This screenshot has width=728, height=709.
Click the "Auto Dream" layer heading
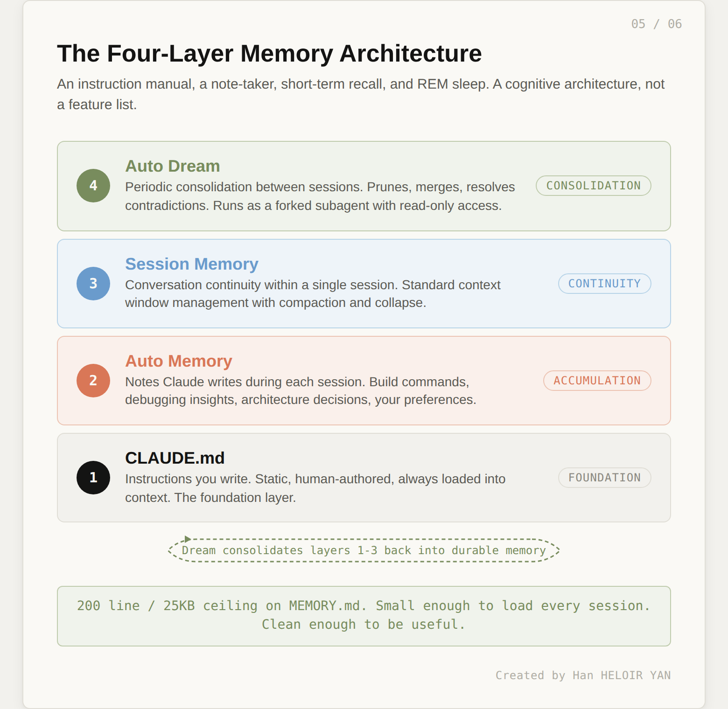click(173, 166)
